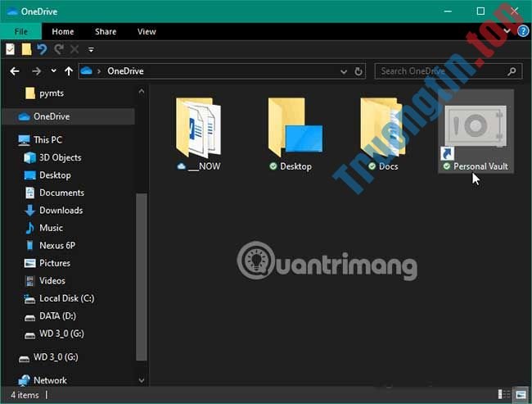Select the Docs folder icon
532x404 pixels.
pos(383,127)
